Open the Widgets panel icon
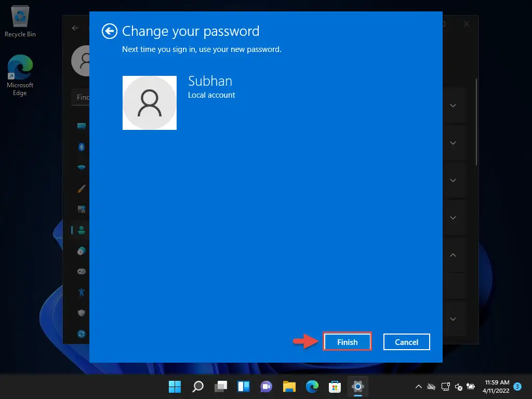This screenshot has width=532, height=399. point(244,387)
